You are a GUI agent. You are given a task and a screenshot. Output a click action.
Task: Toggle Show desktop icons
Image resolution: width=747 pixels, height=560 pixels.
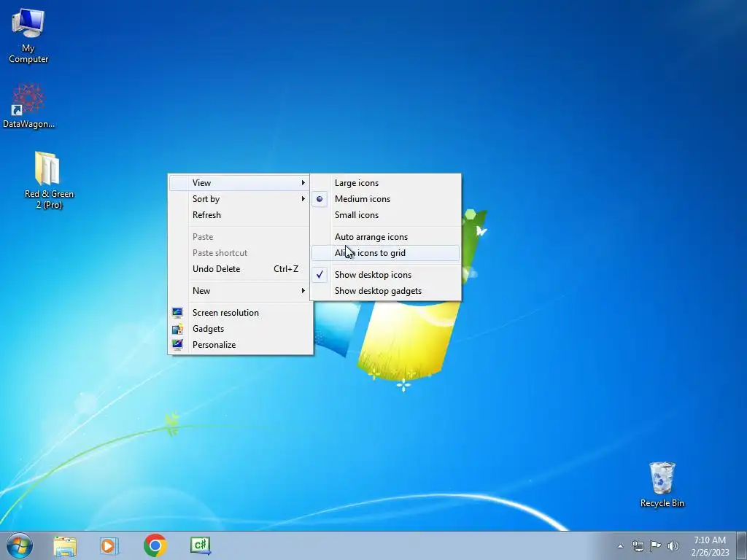click(x=385, y=275)
